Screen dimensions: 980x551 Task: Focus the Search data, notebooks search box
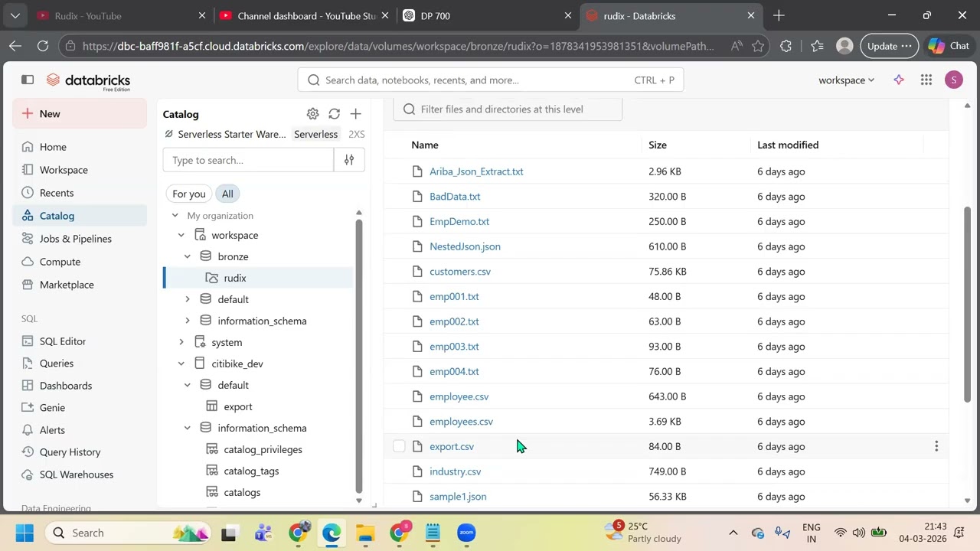click(x=490, y=80)
